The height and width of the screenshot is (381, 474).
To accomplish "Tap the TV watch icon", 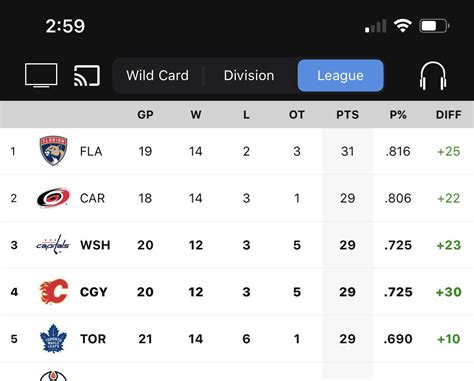I will pos(41,75).
